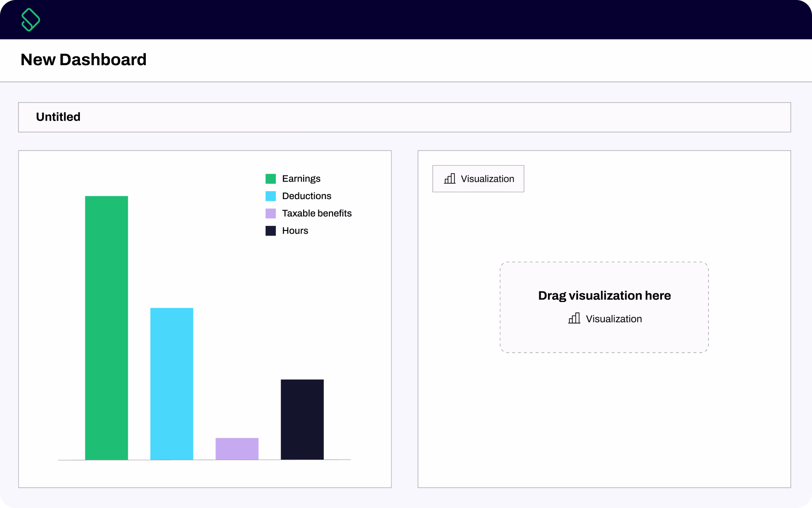
Task: Click the New Dashboard page heading
Action: point(84,60)
